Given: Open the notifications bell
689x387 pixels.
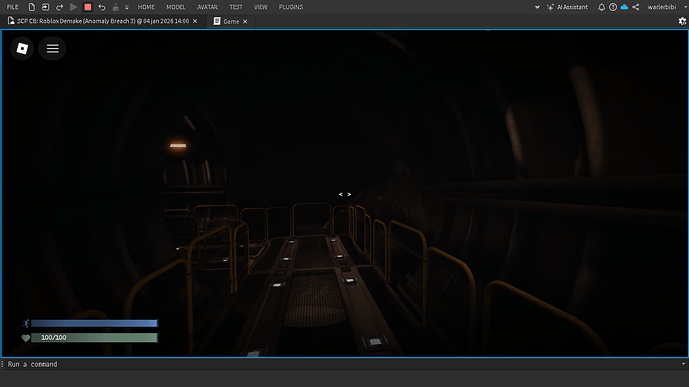Looking at the screenshot, I should [601, 7].
